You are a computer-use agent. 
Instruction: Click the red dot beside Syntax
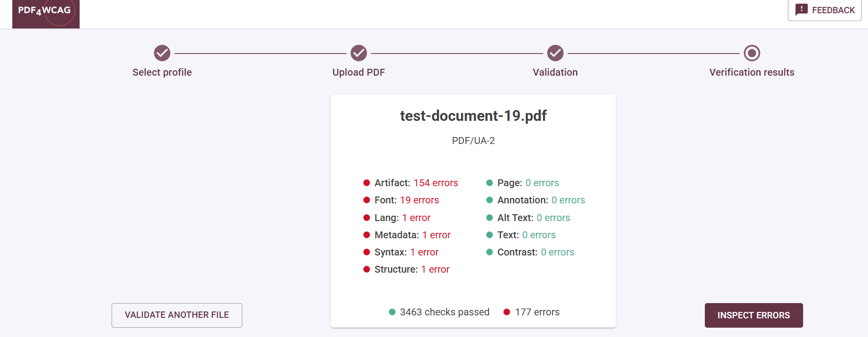click(367, 252)
